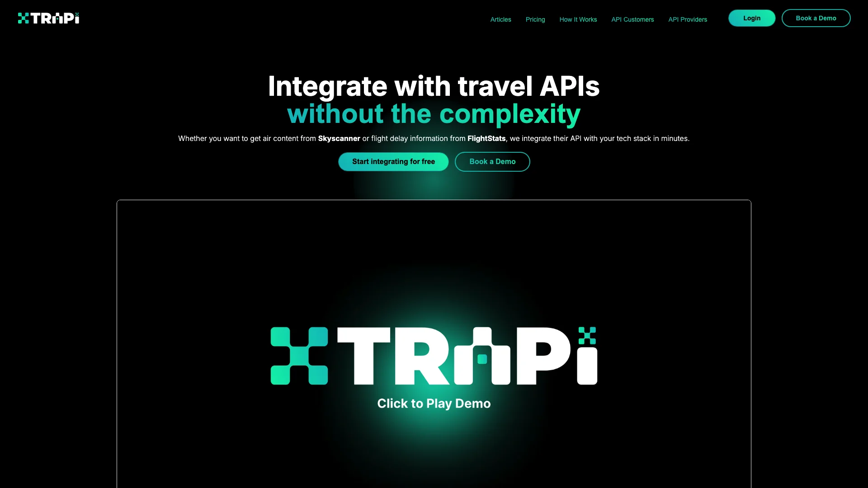Open the Articles menu item
This screenshot has width=868, height=488.
(x=501, y=19)
